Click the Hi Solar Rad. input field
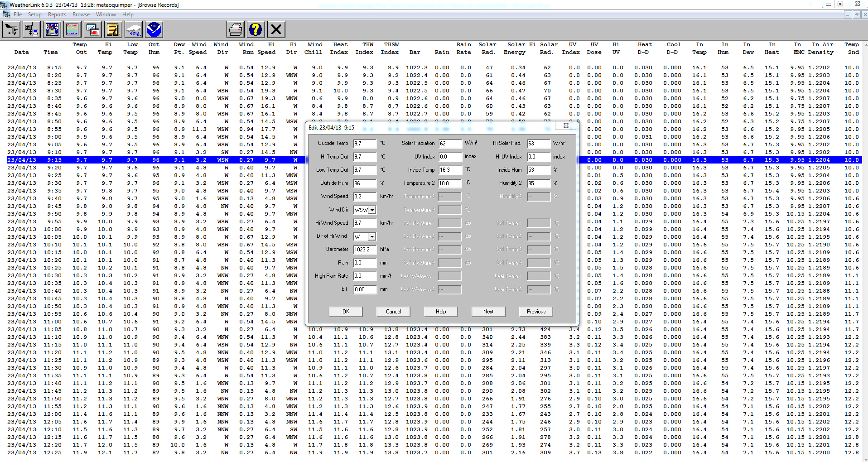The image size is (868, 462). coord(539,144)
